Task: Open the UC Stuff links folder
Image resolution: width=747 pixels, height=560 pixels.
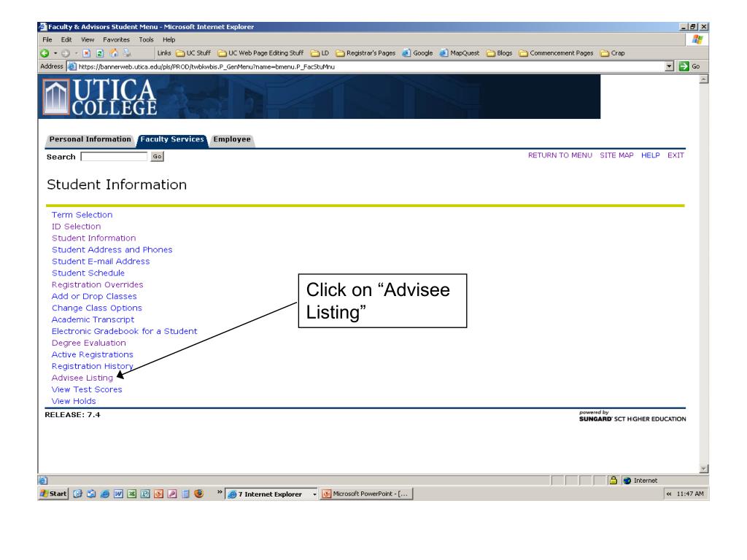Action: click(x=193, y=53)
